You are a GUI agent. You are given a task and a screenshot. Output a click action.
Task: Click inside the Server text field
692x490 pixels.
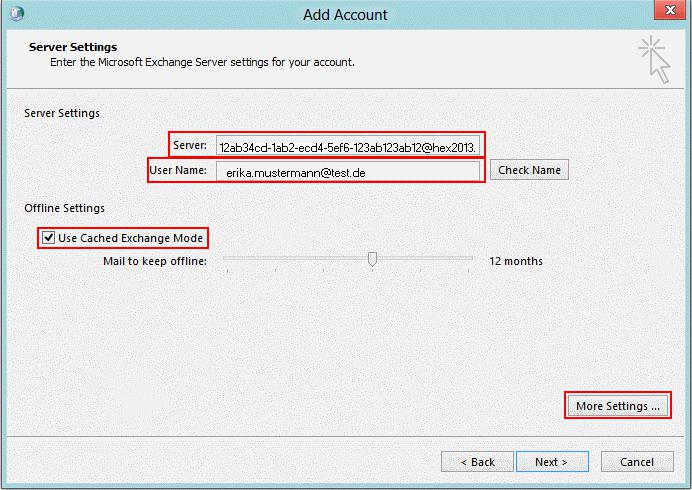tap(348, 146)
